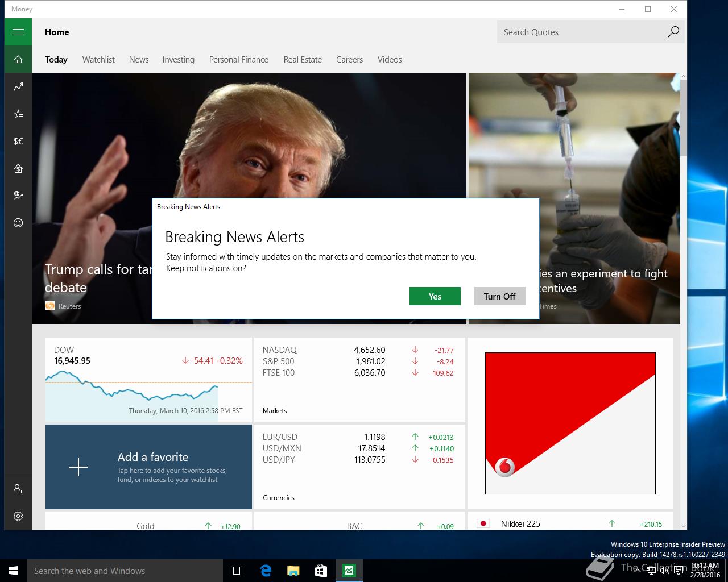
Task: Open the account sign-in icon in sidebar
Action: pos(18,488)
